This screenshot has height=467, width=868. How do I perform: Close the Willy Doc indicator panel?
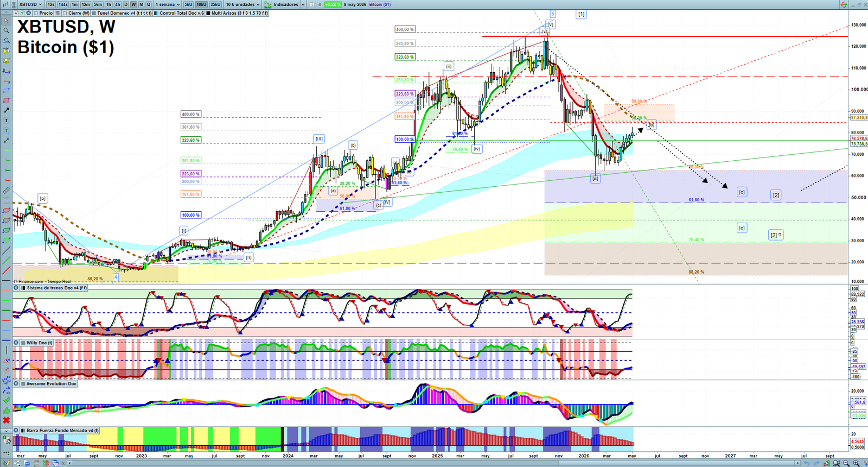(x=16, y=343)
